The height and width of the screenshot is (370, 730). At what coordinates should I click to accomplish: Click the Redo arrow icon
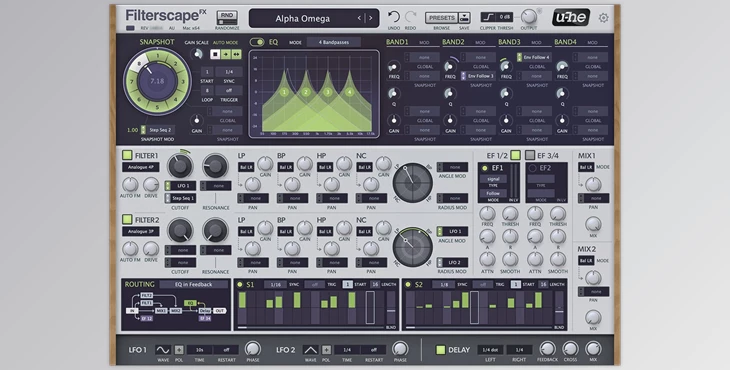click(410, 17)
